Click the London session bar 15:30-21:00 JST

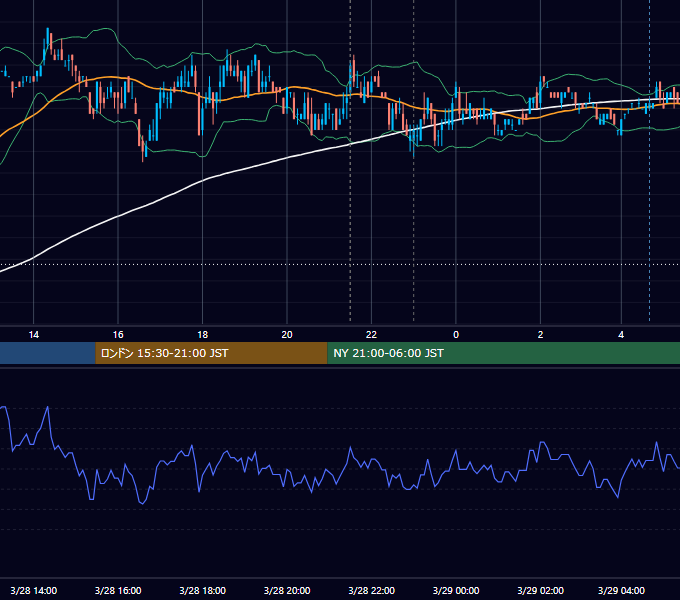[x=211, y=353]
